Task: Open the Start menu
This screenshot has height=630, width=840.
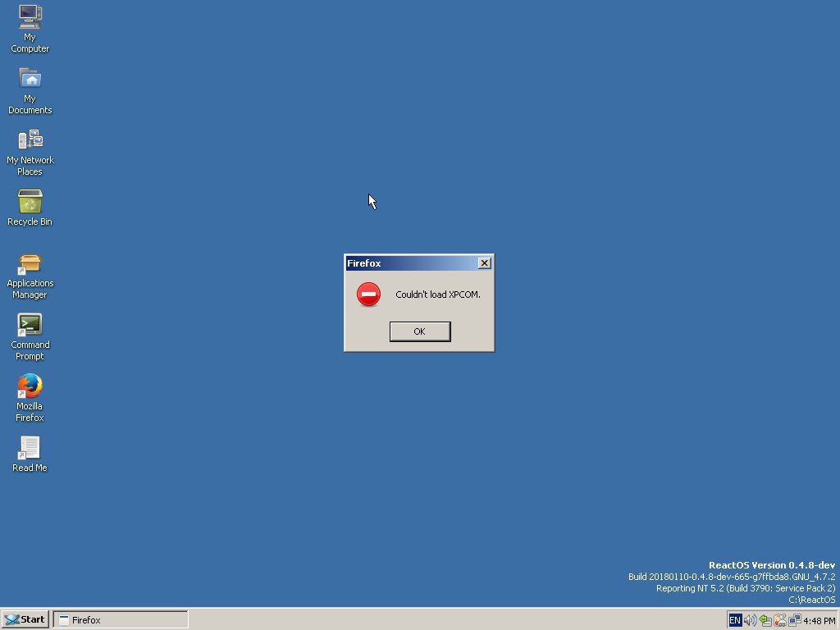Action: coord(25,620)
